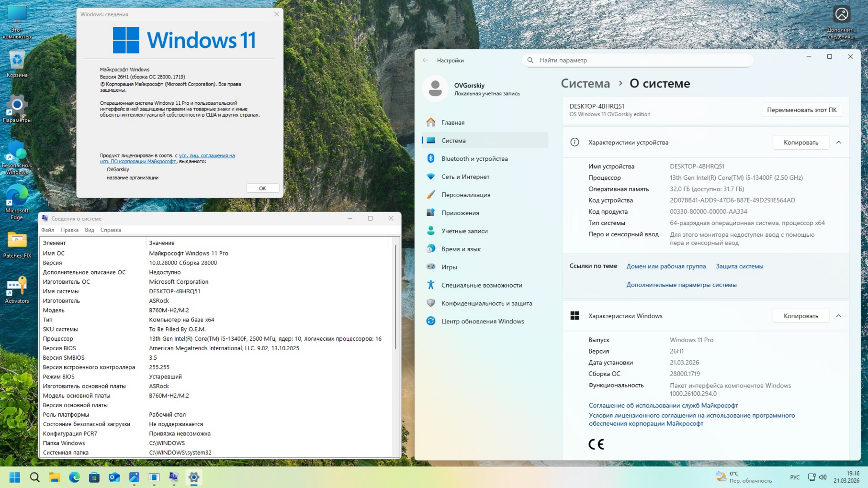Open the Activators desktop folder

point(17,289)
